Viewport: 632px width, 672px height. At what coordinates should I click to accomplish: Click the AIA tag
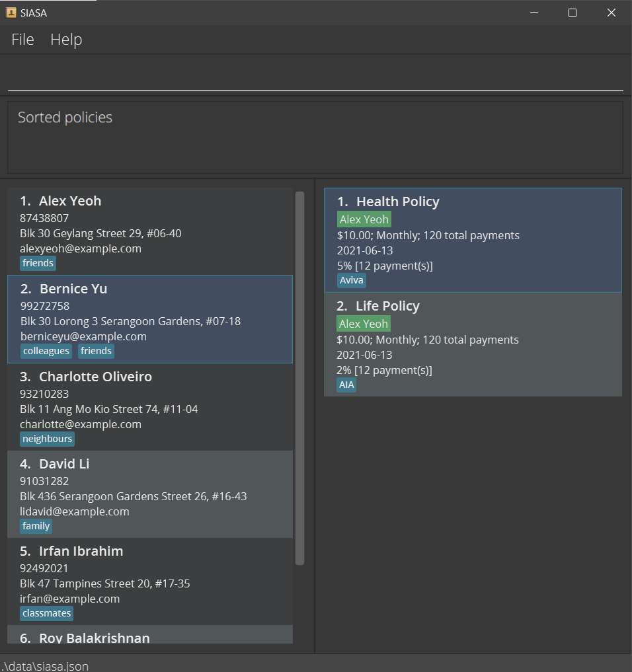tap(346, 385)
